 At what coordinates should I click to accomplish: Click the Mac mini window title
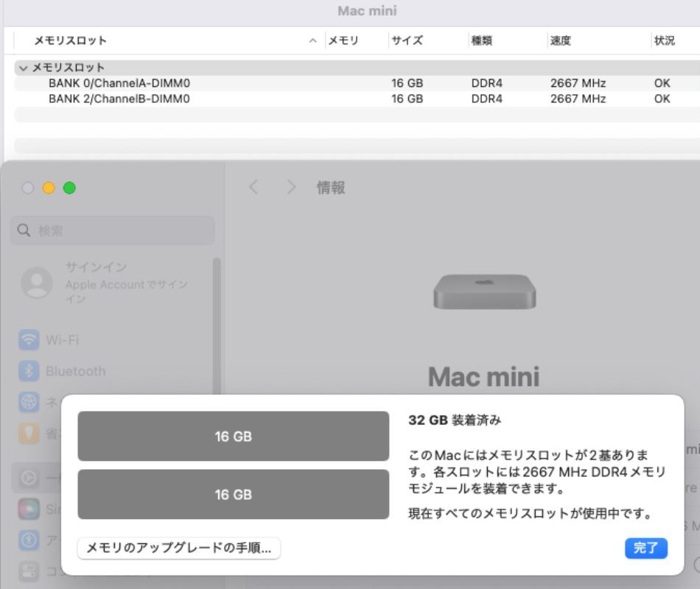click(367, 11)
